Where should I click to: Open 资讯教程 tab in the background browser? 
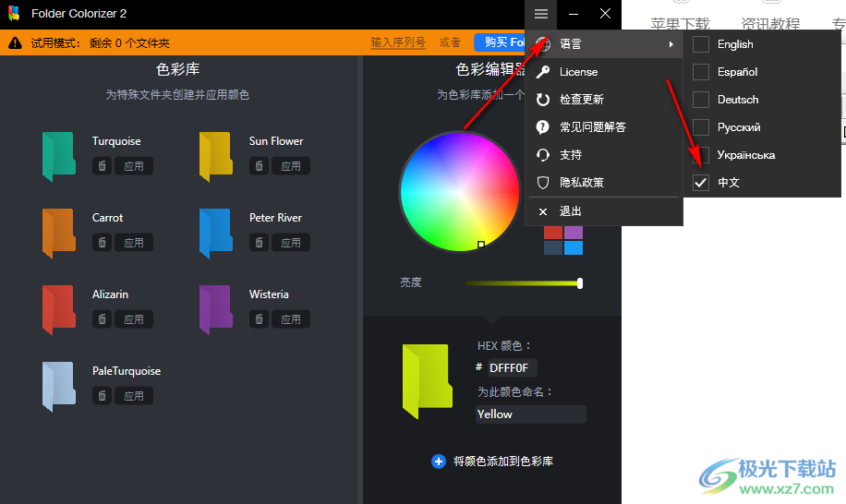tap(770, 24)
